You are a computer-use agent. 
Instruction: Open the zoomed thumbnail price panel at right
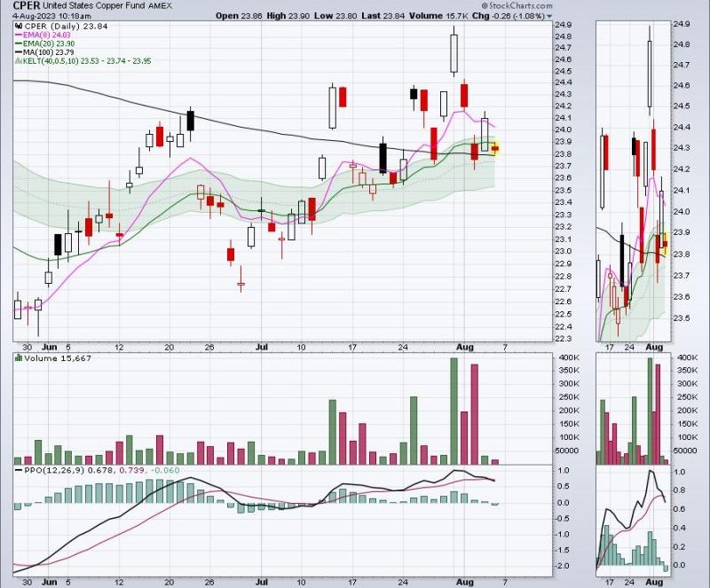(633, 181)
